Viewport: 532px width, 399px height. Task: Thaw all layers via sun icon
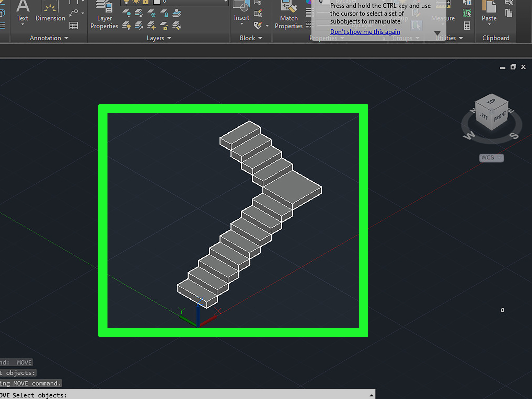(x=151, y=25)
